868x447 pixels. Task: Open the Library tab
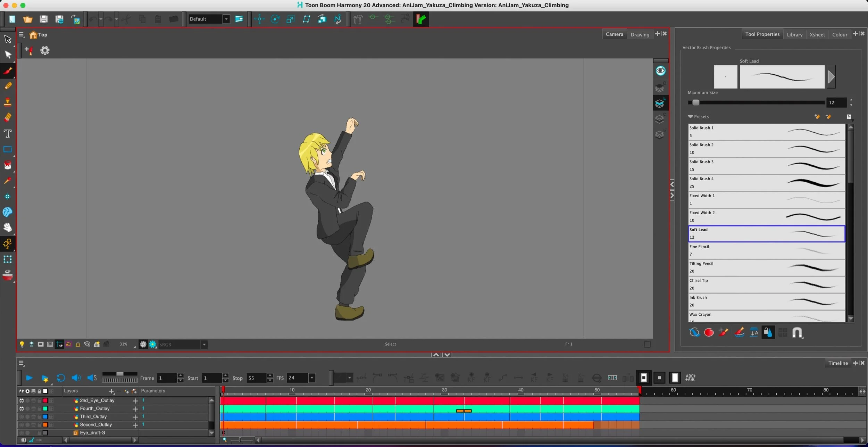[794, 34]
